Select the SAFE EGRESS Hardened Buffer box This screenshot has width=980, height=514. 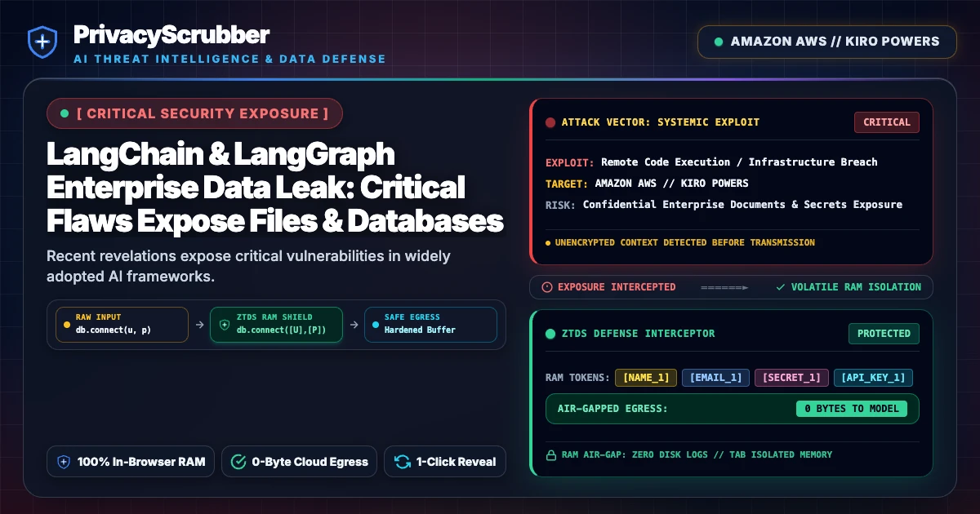(x=430, y=324)
